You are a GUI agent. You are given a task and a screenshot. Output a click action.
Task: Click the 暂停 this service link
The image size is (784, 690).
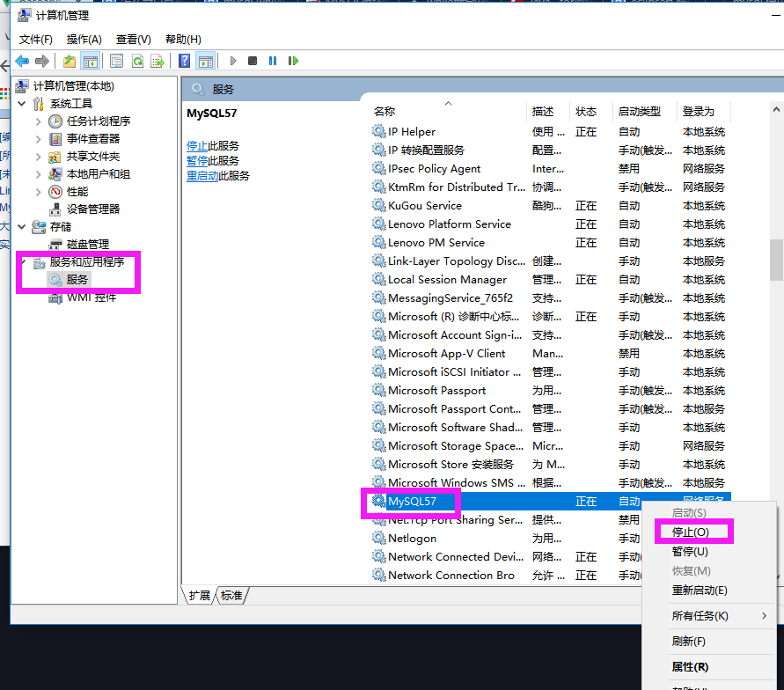click(x=196, y=160)
